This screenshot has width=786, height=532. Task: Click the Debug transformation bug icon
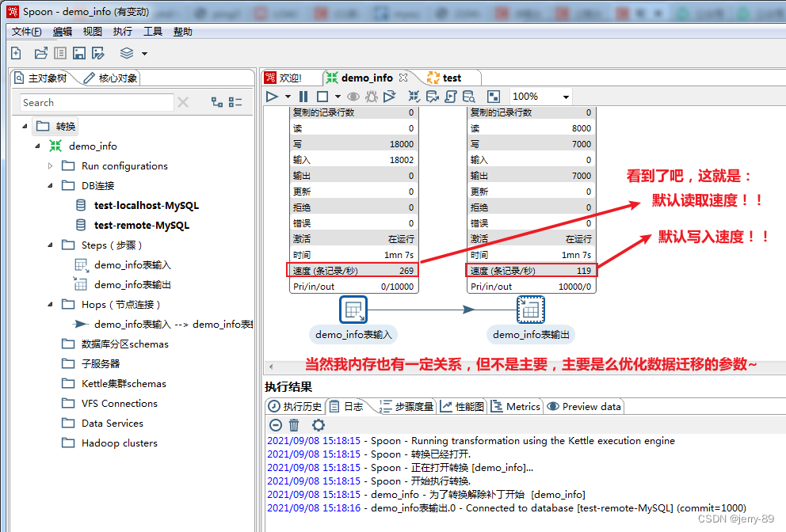point(372,96)
